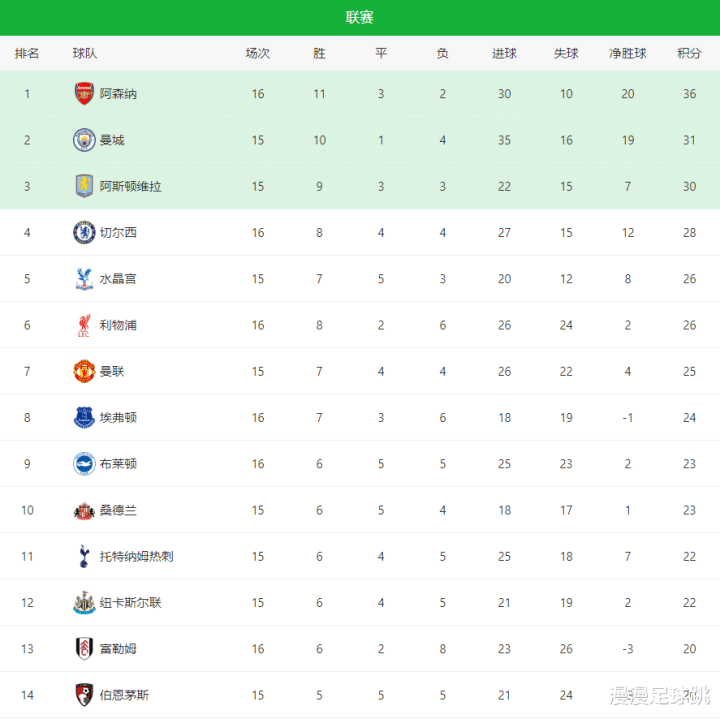This screenshot has height=719, width=720.
Task: Click the 净胜球 column header
Action: click(628, 53)
